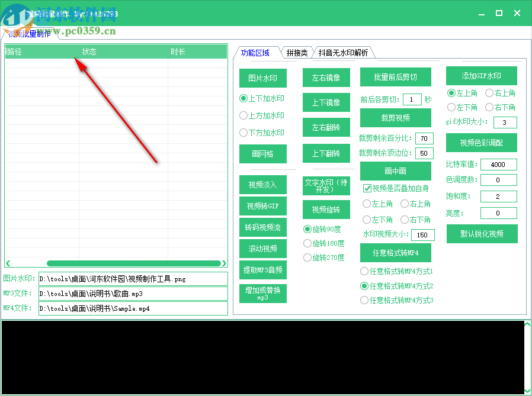Click the 画中画 button
Screen dimensions: 532x396
pyautogui.click(x=395, y=171)
